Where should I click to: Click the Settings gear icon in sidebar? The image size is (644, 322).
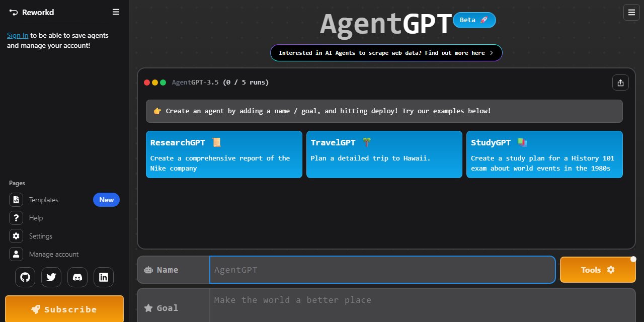[16, 236]
